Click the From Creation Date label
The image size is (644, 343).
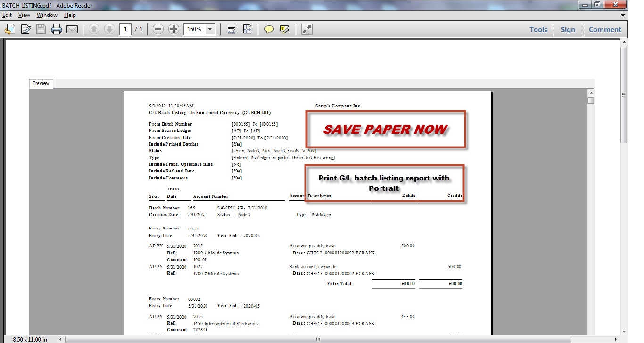click(x=170, y=138)
